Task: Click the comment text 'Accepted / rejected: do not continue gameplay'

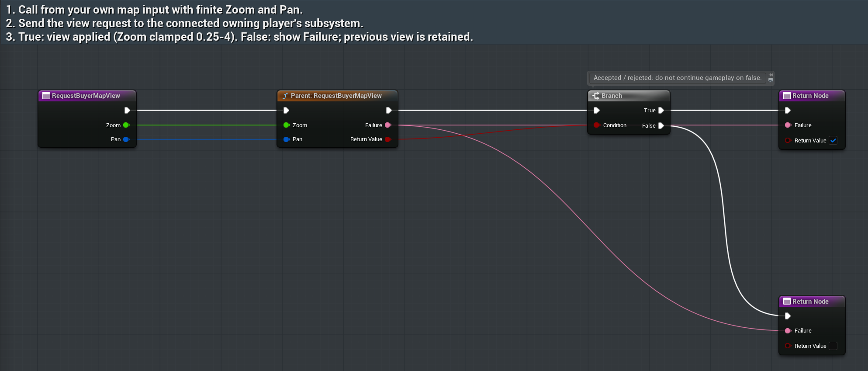Action: (x=663, y=78)
